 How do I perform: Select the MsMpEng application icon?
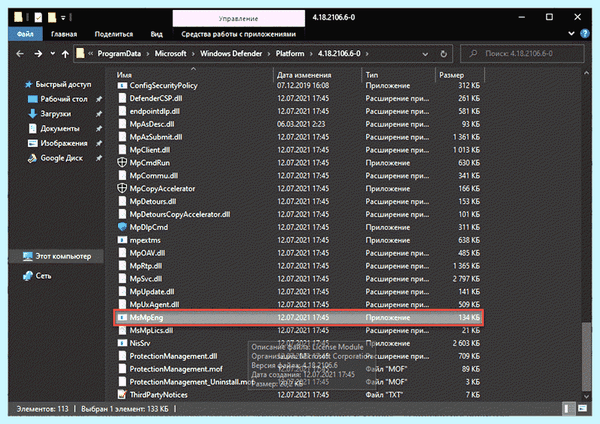coord(122,317)
